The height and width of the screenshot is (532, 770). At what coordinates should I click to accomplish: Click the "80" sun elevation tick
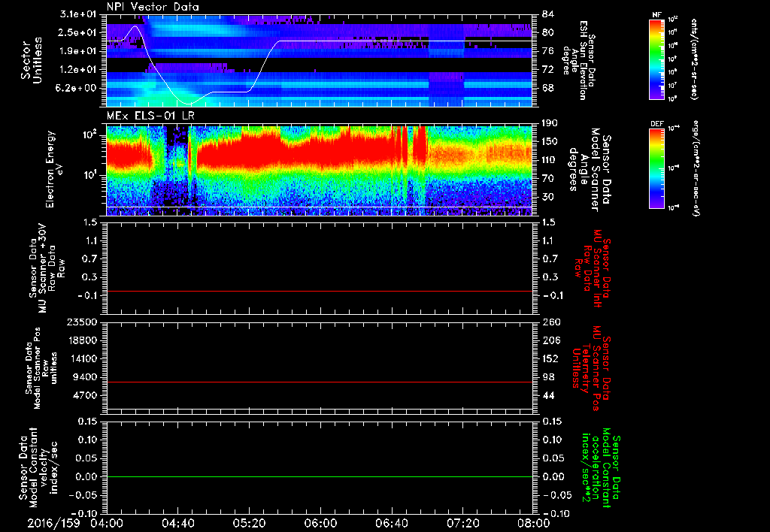click(548, 32)
